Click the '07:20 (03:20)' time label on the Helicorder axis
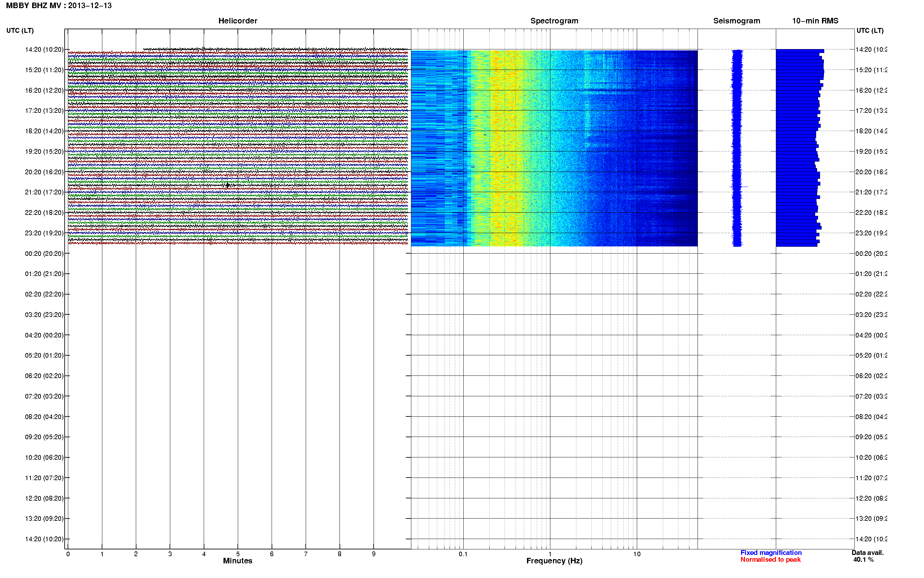Image resolution: width=924 pixels, height=578 pixels. (44, 396)
